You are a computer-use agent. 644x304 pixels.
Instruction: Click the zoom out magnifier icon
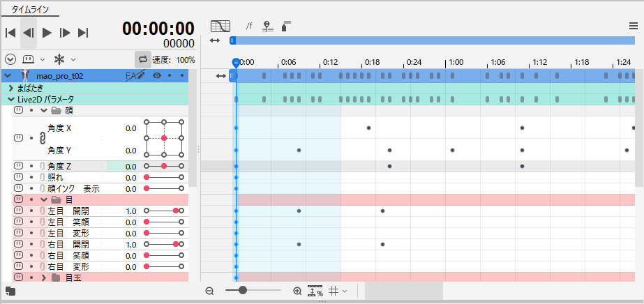click(x=209, y=291)
